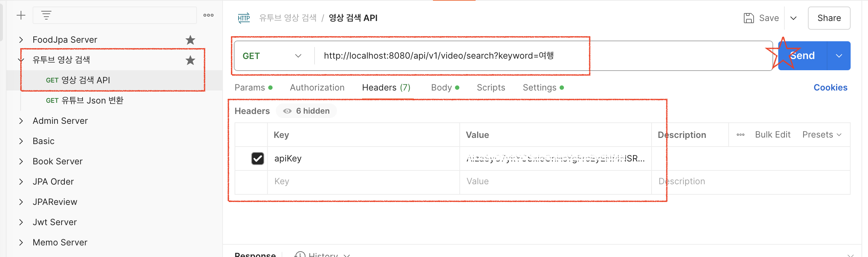This screenshot has width=868, height=257.
Task: Expand the Basic collection
Action: click(x=21, y=141)
